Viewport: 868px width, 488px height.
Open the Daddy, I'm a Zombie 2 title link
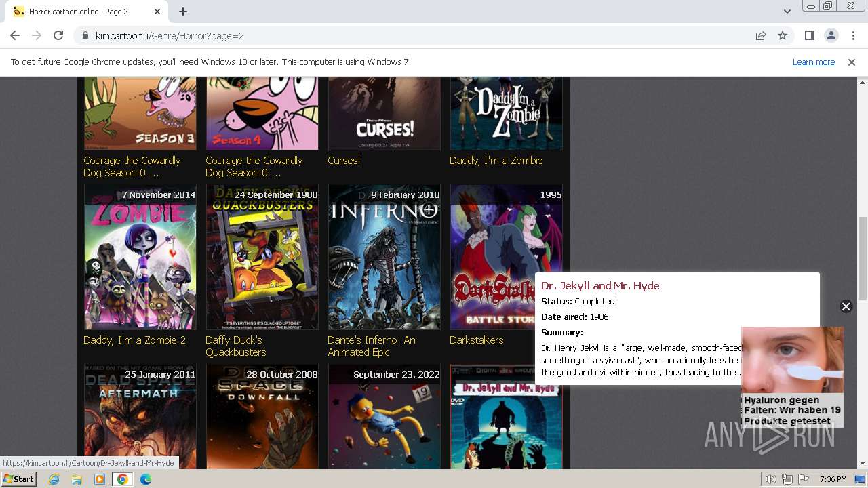[x=134, y=340]
